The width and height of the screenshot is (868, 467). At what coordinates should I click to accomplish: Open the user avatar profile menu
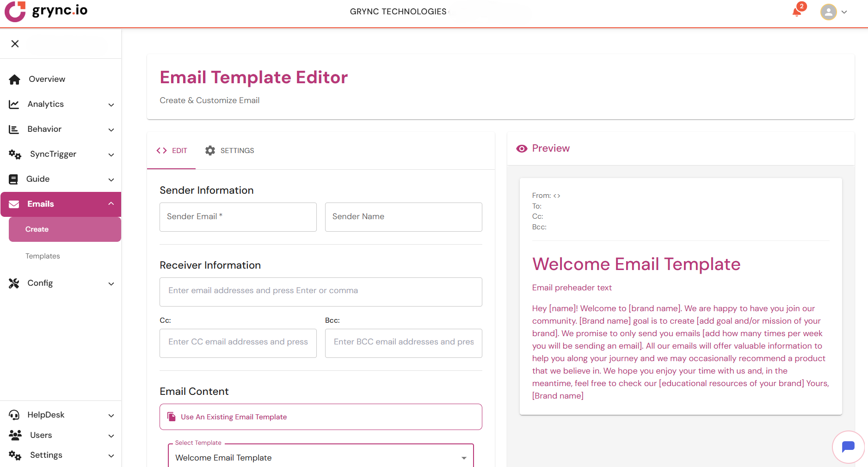tap(829, 12)
